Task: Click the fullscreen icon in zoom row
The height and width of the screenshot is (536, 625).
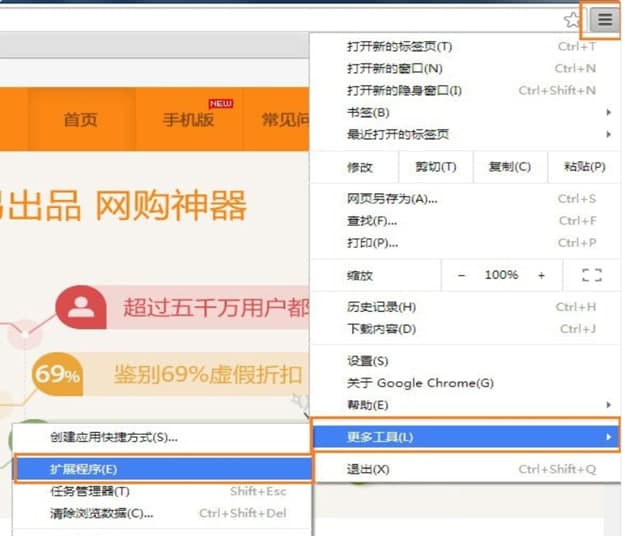Action: click(591, 275)
